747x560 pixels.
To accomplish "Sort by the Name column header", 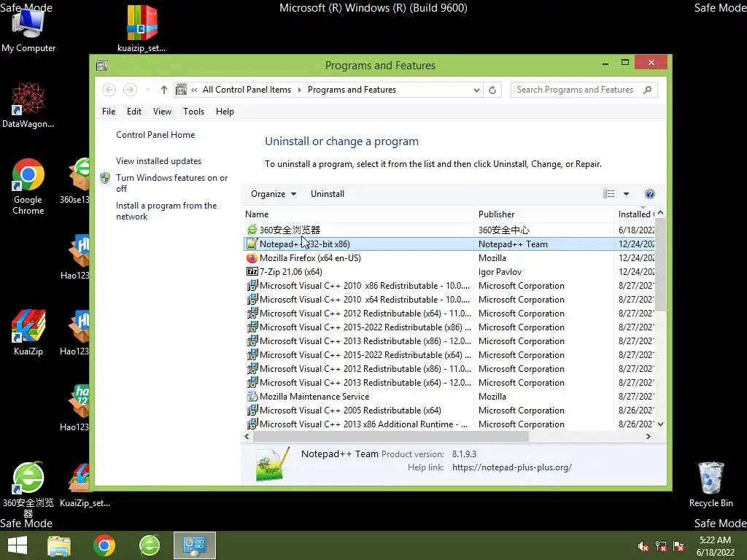I will coord(357,214).
